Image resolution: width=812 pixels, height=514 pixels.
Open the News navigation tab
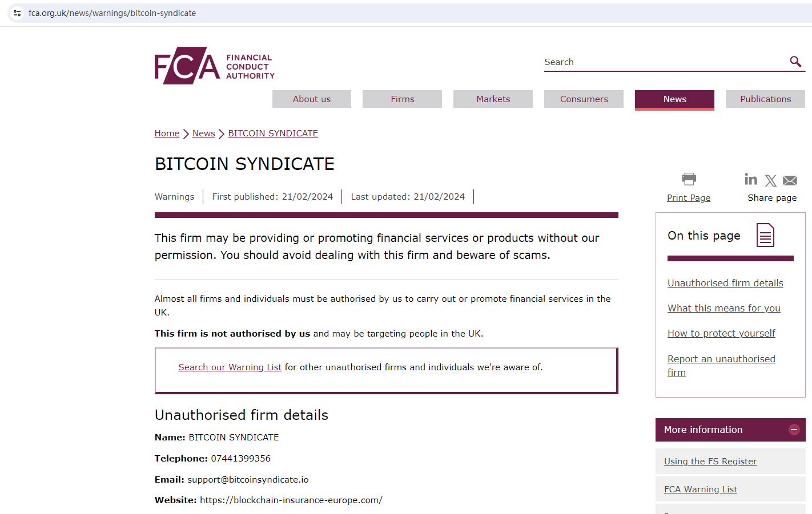674,99
